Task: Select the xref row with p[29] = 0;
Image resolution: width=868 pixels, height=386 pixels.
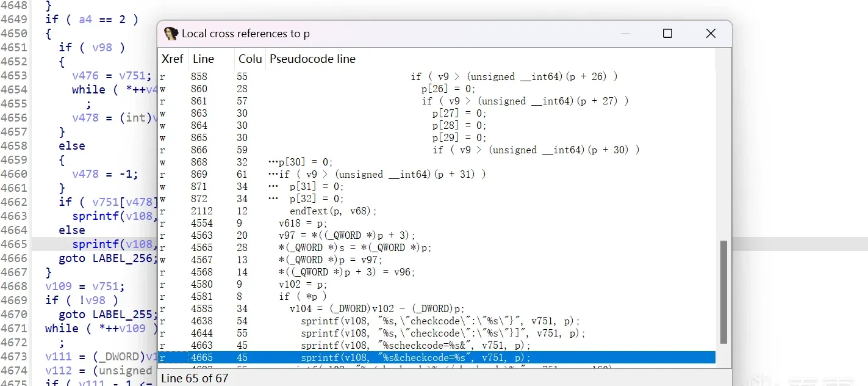Action: 437,137
